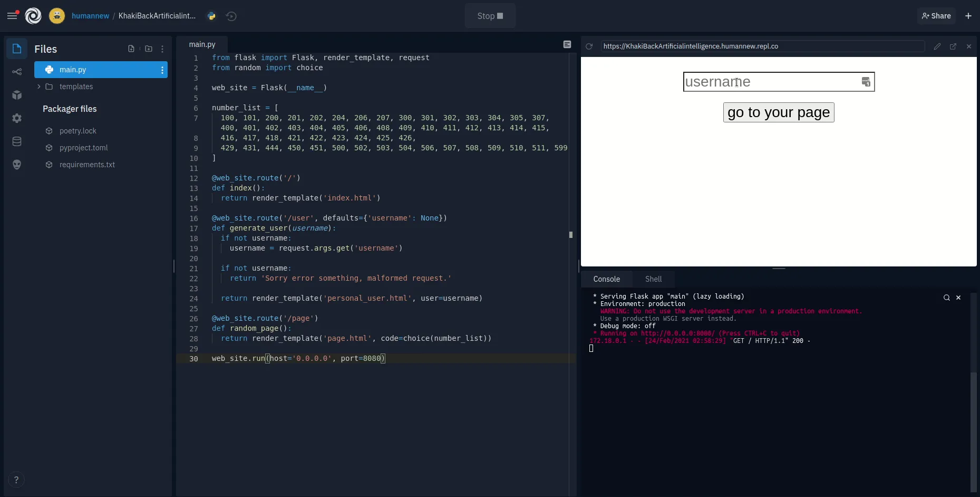The height and width of the screenshot is (497, 980).
Task: Open preview in a new tab
Action: 953,46
